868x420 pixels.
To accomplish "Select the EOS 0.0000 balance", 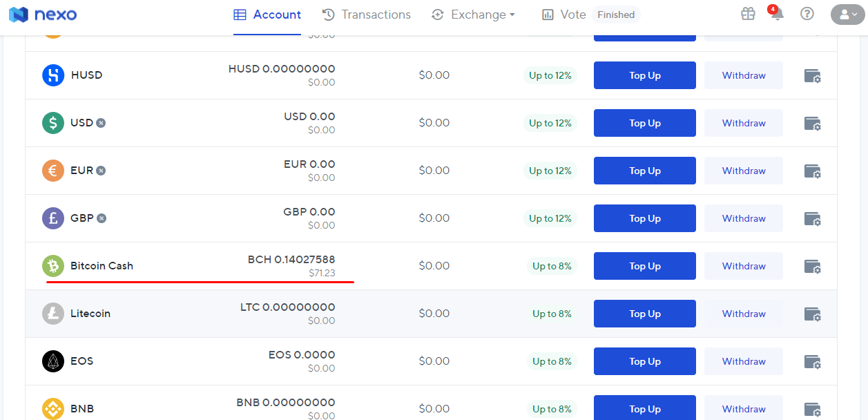I will pos(302,355).
